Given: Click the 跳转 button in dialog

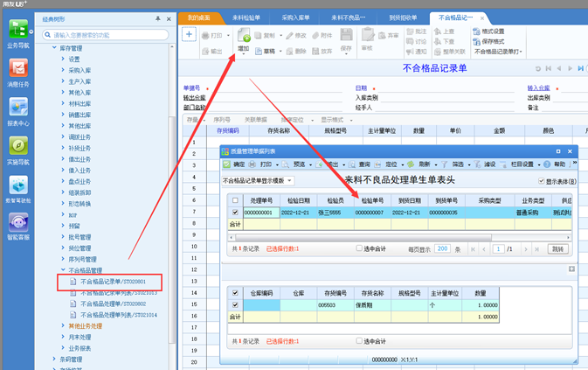Looking at the screenshot, I should coord(558,248).
